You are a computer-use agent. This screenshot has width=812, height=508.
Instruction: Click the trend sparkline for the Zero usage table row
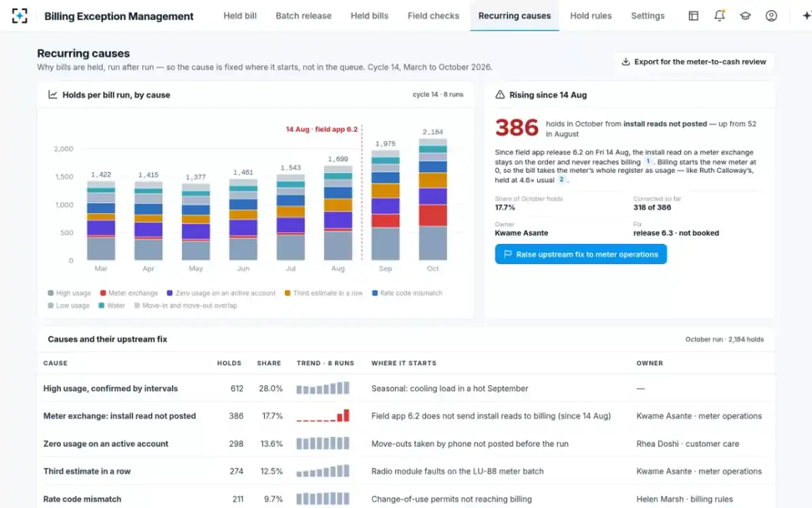click(323, 443)
